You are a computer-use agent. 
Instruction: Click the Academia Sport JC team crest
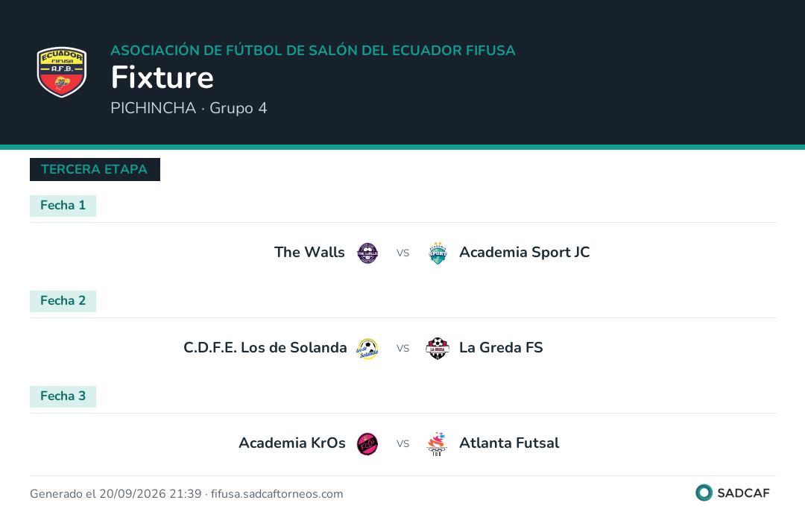coord(438,253)
